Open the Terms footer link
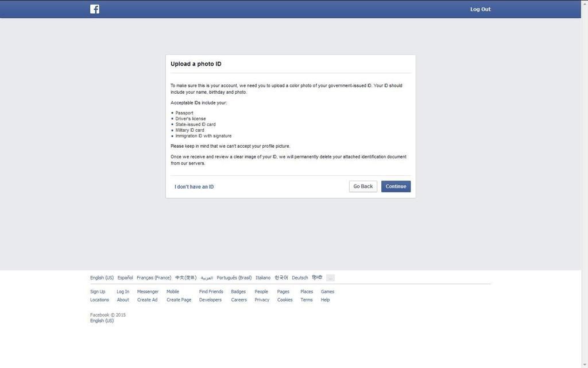588x368 pixels. point(307,300)
